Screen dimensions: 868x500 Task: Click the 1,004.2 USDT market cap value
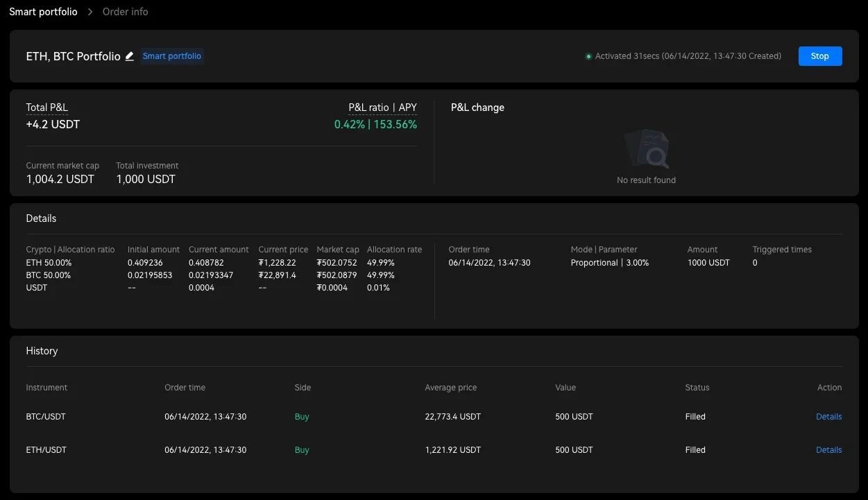[60, 179]
